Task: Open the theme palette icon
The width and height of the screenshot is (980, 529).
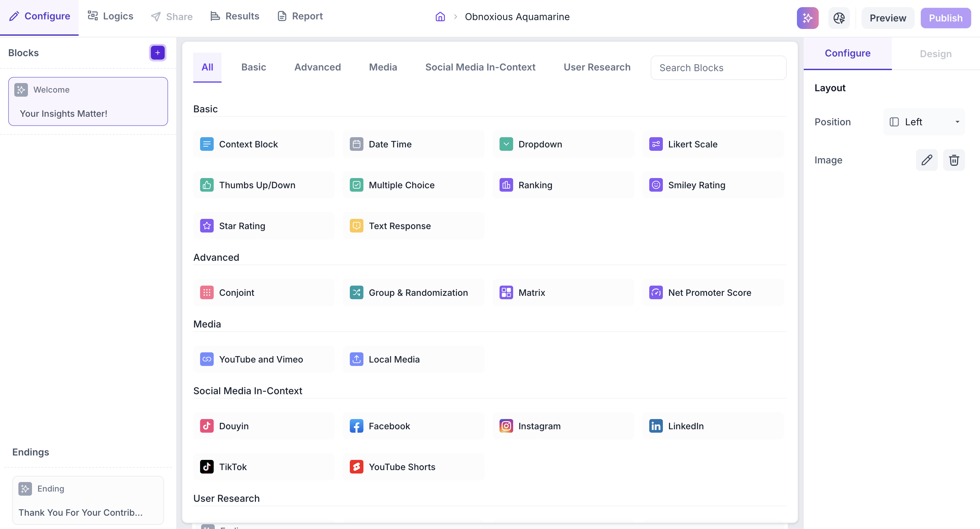Action: pos(839,18)
